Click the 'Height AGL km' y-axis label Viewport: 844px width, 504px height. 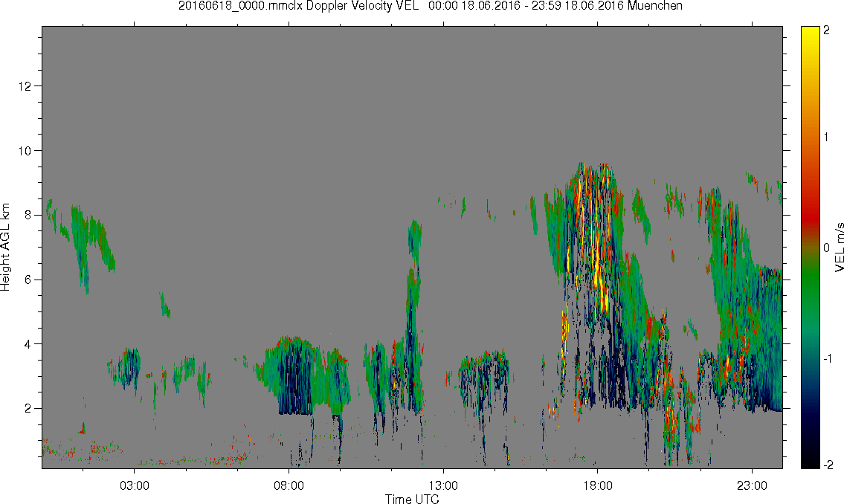5,248
